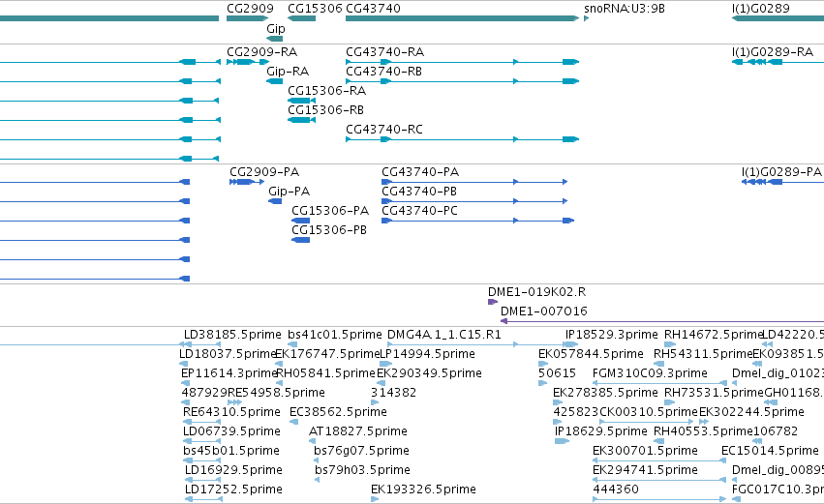The width and height of the screenshot is (824, 504).
Task: Click the CG43740-RB transcript label
Action: pyautogui.click(x=383, y=72)
